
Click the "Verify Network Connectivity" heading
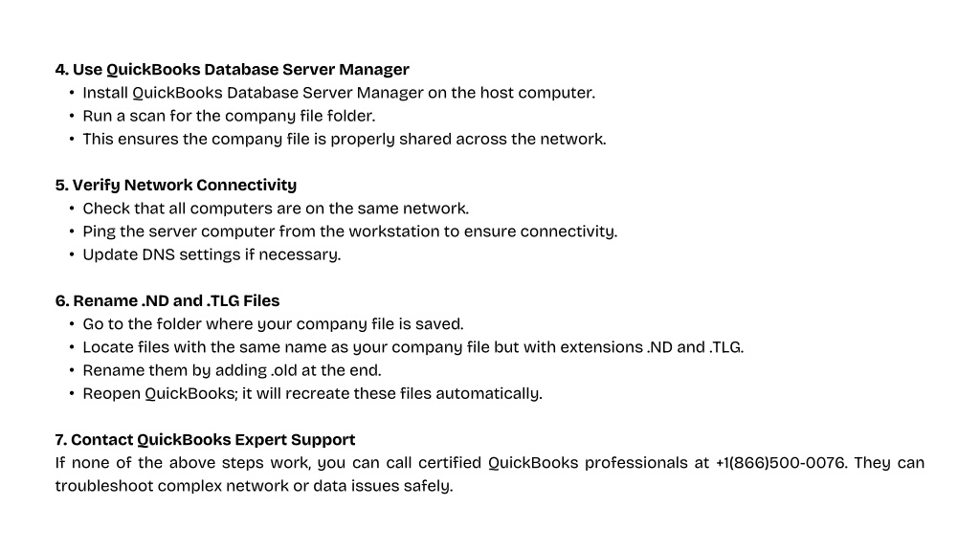click(x=176, y=185)
